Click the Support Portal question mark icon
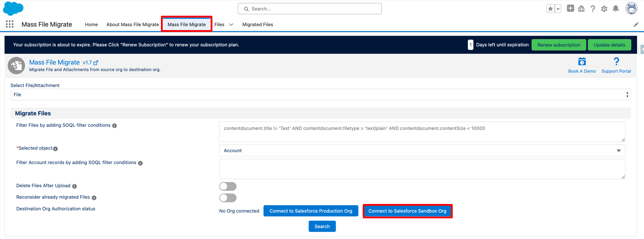The image size is (644, 239). 616,62
